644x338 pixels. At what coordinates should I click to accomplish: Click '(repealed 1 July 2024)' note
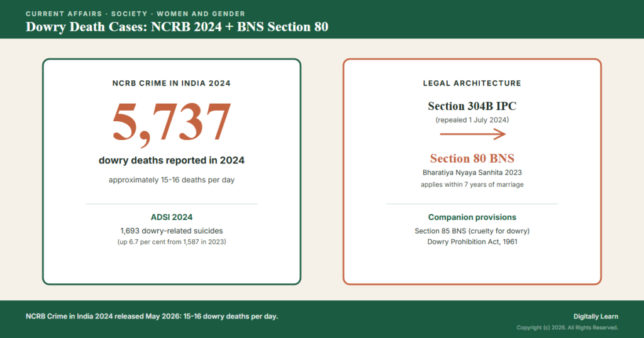coord(472,120)
